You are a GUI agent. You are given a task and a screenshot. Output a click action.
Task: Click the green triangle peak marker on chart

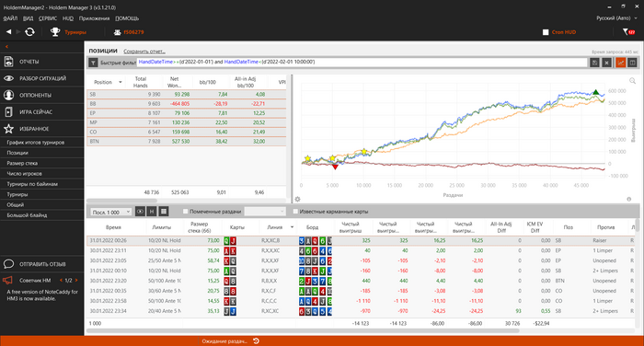tap(596, 92)
